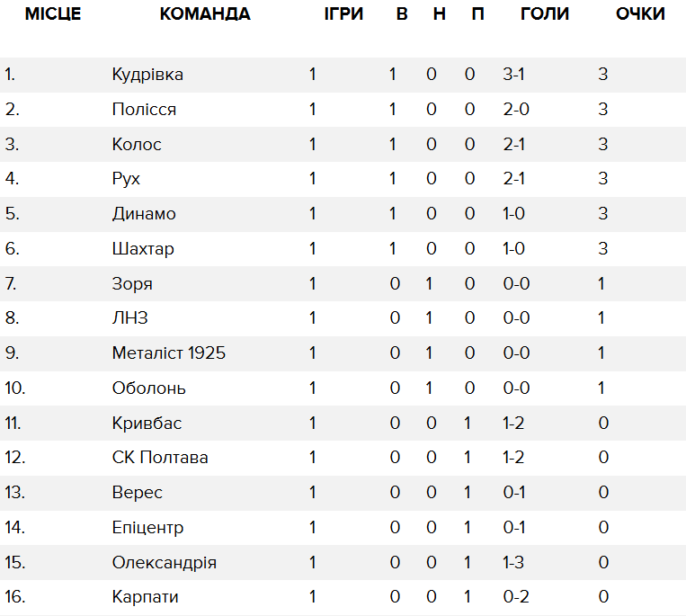Click the ГОЛИ column header
Viewport: 686px width, 616px height.
(545, 14)
